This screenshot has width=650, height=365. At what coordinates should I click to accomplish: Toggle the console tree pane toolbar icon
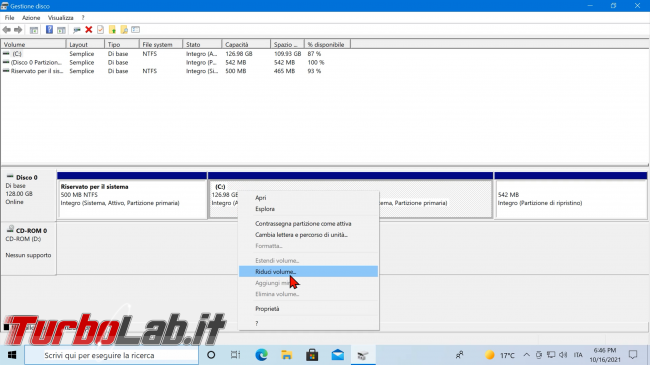[34, 30]
